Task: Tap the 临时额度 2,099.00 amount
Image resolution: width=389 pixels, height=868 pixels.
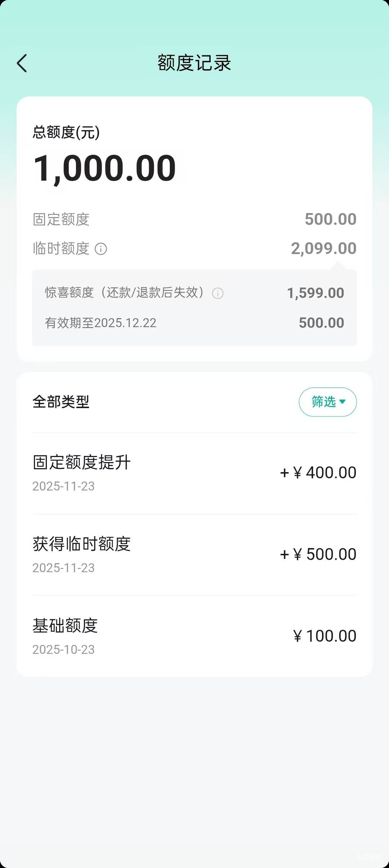Action: [x=323, y=249]
